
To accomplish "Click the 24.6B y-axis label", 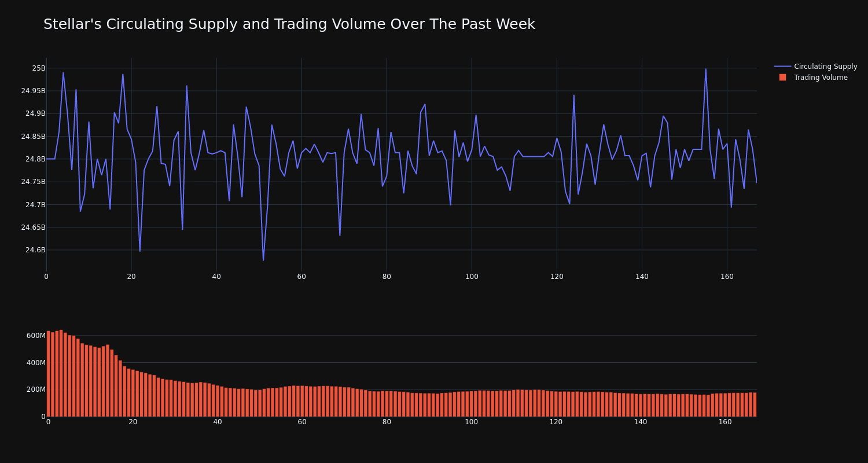I will pos(35,250).
